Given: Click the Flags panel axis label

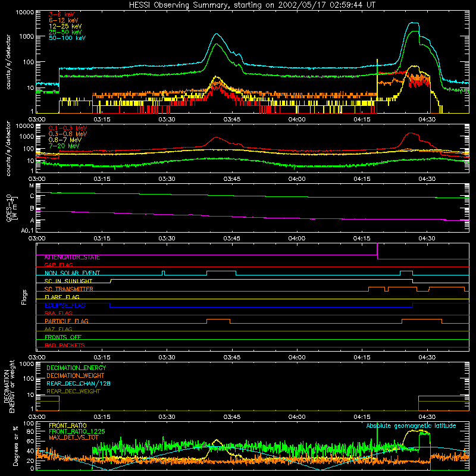Looking at the screenshot, I should pyautogui.click(x=24, y=297).
